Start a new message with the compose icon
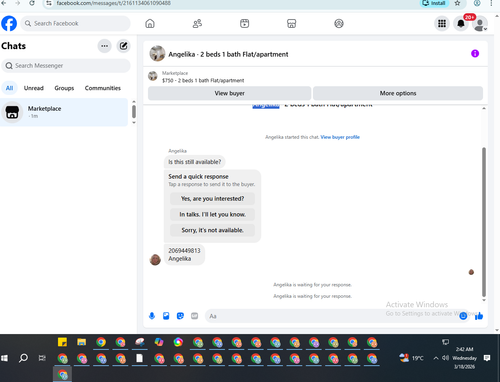Screen dimensions: 500x382 (123, 46)
